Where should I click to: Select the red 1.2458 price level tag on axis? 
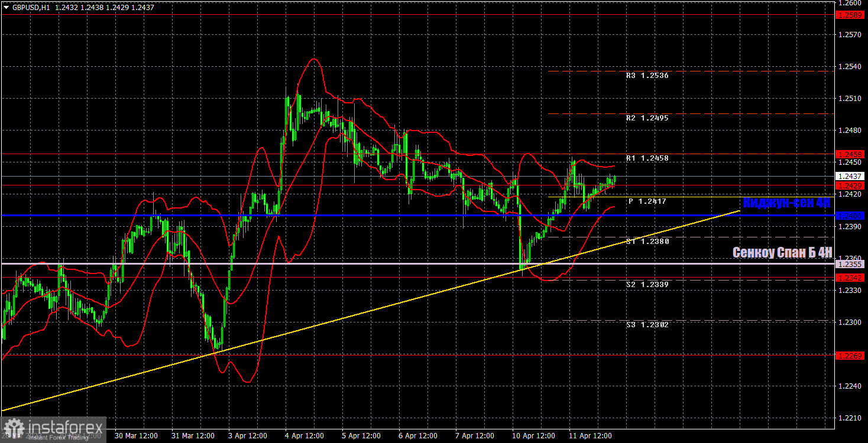tap(850, 154)
